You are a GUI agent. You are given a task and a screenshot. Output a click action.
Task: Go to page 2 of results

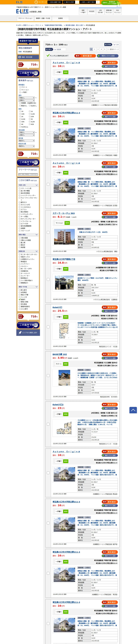94,49
